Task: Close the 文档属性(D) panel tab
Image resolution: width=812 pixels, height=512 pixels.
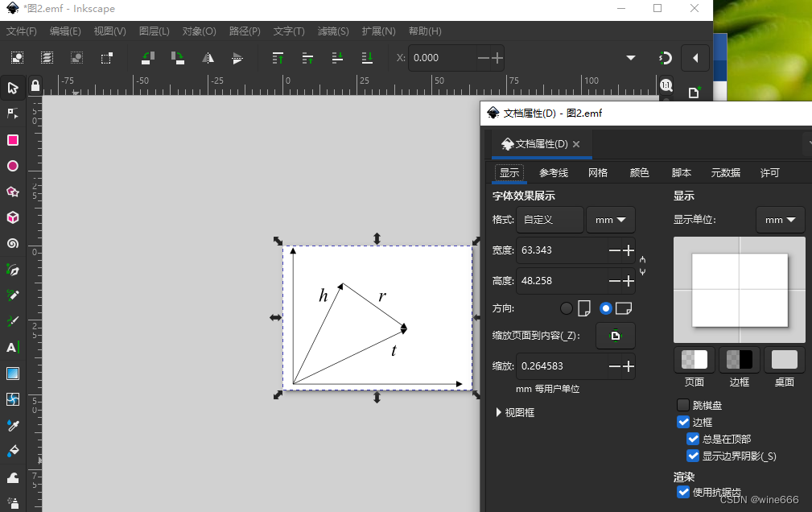Action: (576, 144)
